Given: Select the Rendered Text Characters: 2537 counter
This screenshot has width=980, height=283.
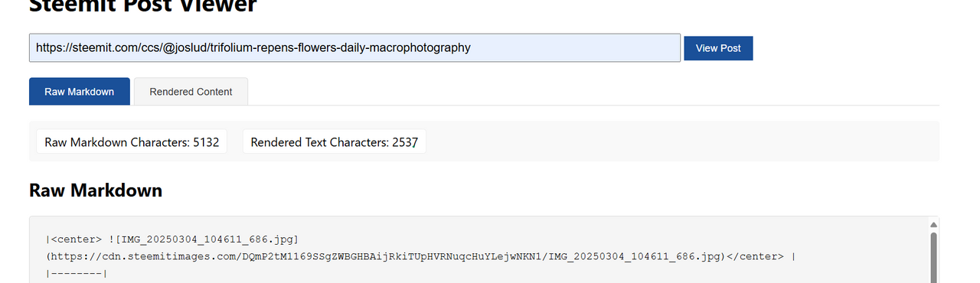Looking at the screenshot, I should tap(335, 142).
